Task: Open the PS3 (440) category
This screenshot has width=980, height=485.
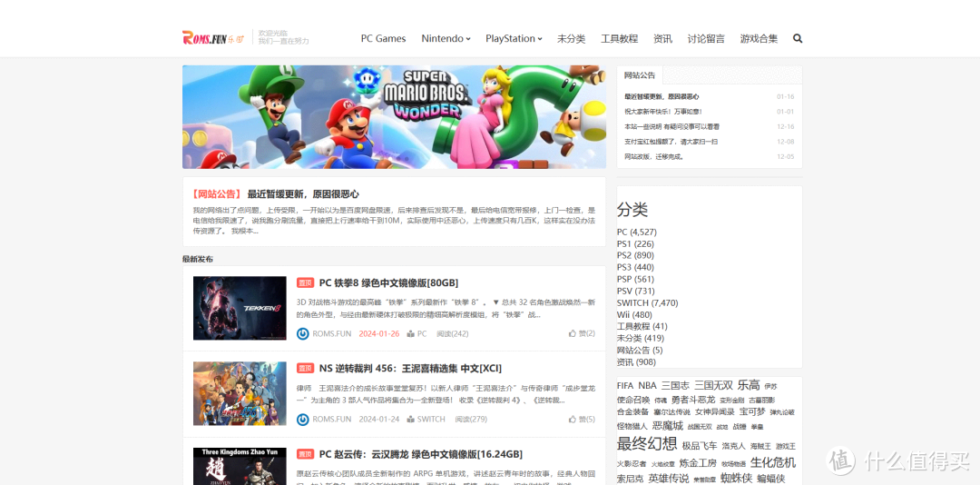Action: pyautogui.click(x=635, y=267)
